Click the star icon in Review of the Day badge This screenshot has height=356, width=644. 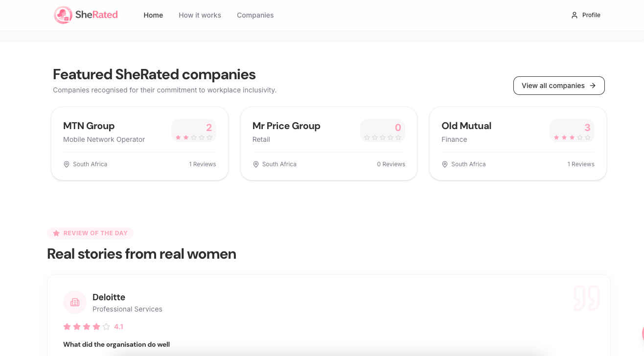pos(56,233)
